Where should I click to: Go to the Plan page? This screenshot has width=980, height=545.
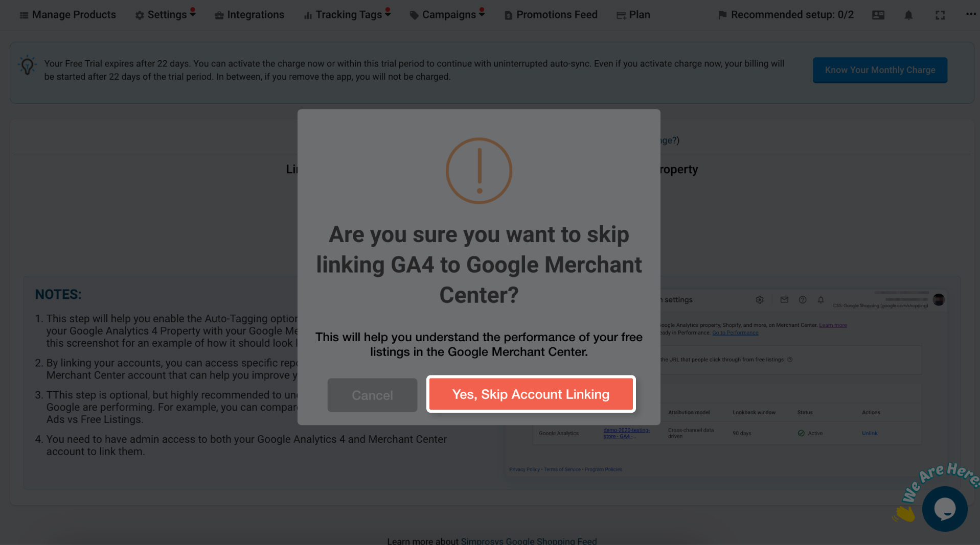(x=633, y=15)
